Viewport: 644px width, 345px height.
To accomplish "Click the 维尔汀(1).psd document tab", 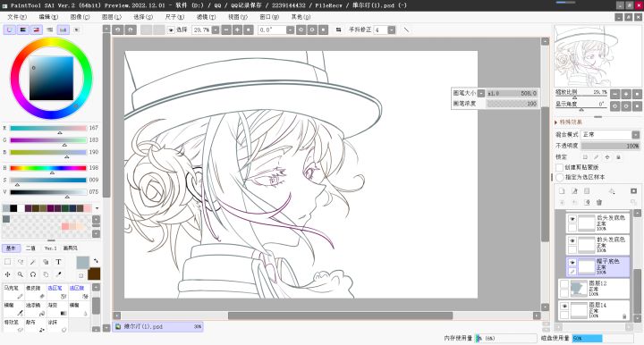I will click(158, 327).
